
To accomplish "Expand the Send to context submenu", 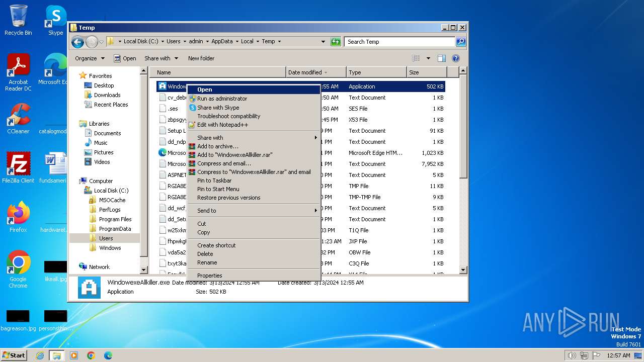I will (254, 211).
